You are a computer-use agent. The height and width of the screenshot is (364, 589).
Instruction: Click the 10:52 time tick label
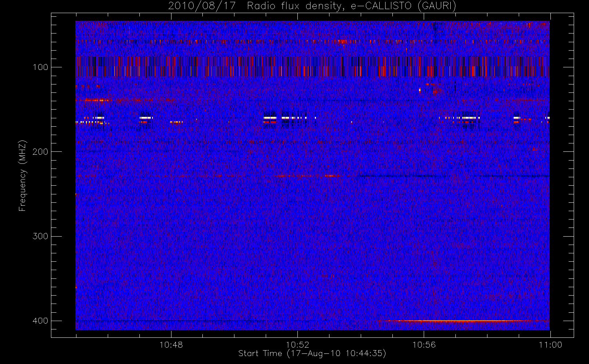click(x=297, y=344)
